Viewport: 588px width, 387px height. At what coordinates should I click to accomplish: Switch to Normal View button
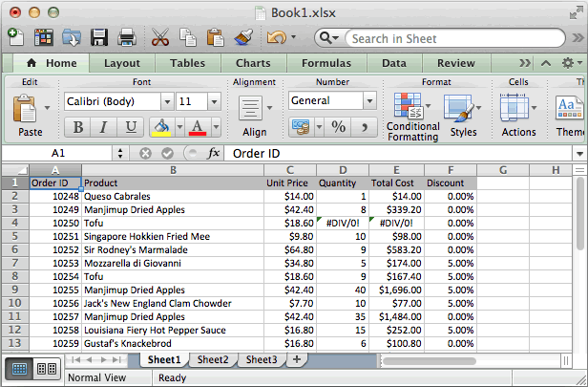point(19,369)
